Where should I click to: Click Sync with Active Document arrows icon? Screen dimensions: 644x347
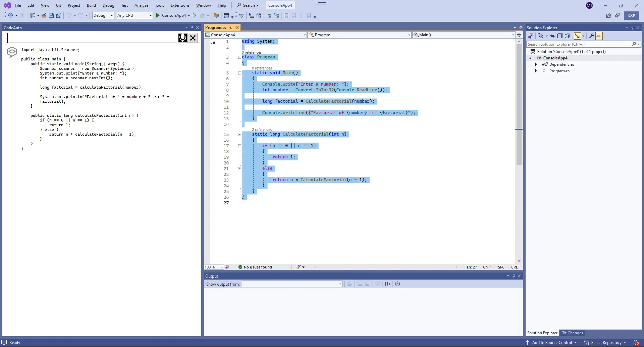(x=552, y=36)
